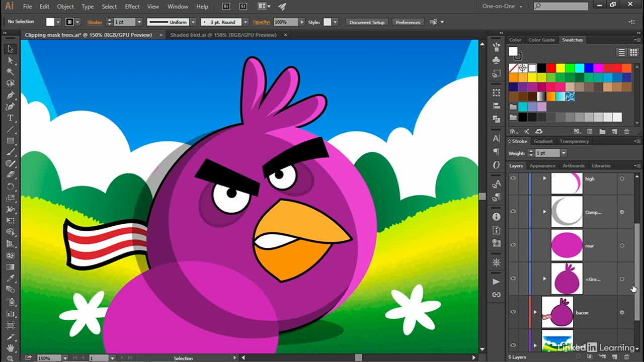Viewport: 644px width, 362px height.
Task: Open the Transparency panel tab
Action: (574, 141)
